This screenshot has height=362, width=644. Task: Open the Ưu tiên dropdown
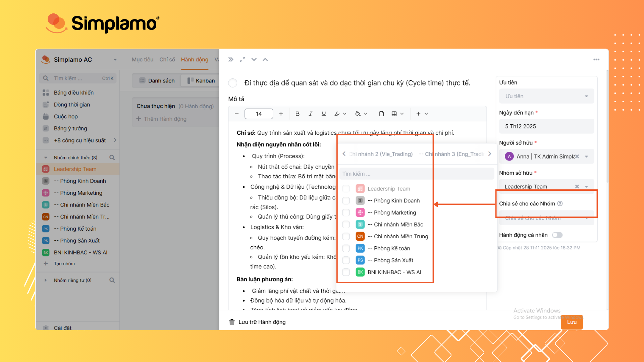click(x=546, y=96)
